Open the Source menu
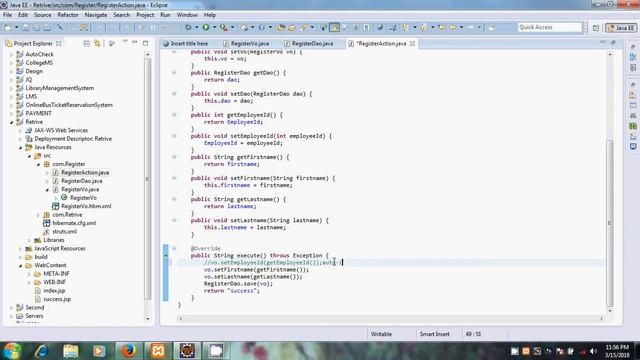640x360 pixels. (x=42, y=15)
